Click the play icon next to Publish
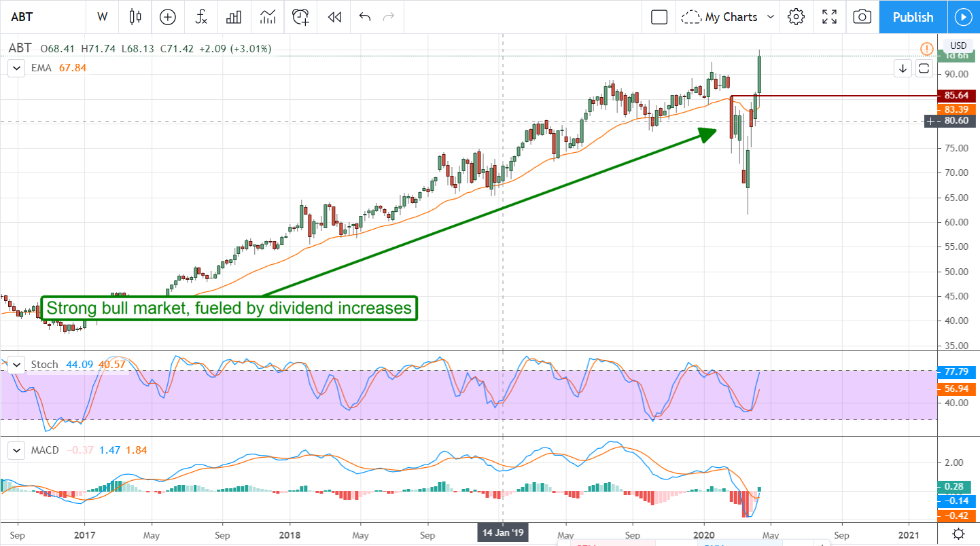Screen dimensions: 980x546 (963, 17)
